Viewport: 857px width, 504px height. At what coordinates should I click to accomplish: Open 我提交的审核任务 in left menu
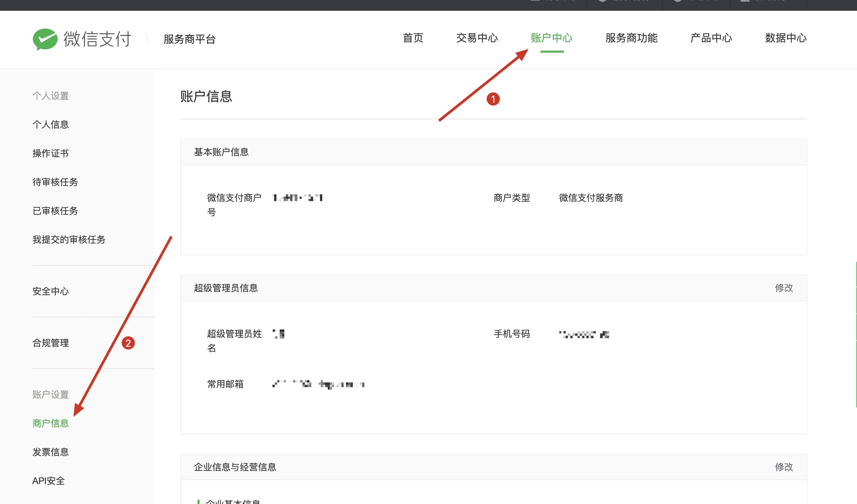pos(69,240)
